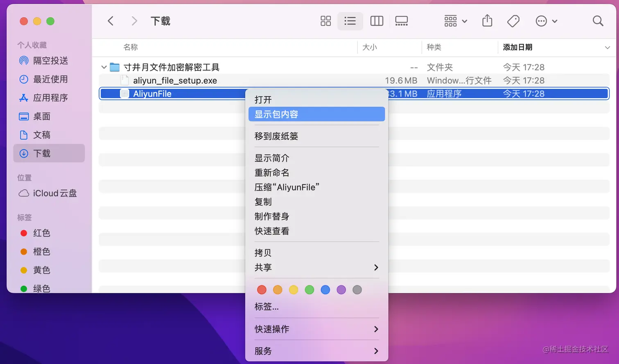Select the 寸井月文件加密解密工具 folder row
The width and height of the screenshot is (619, 364).
[x=354, y=67]
